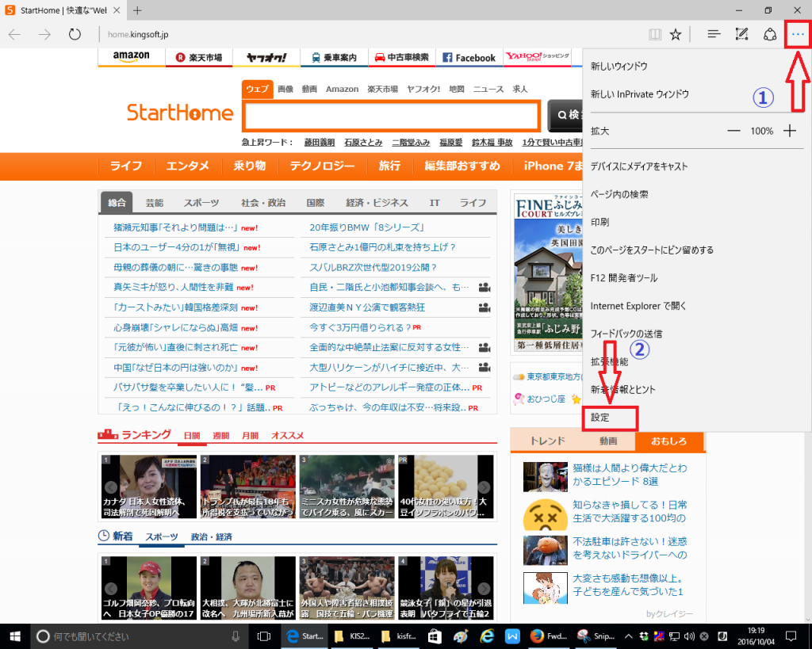Click the browser Back arrow
The width and height of the screenshot is (812, 649).
point(14,35)
